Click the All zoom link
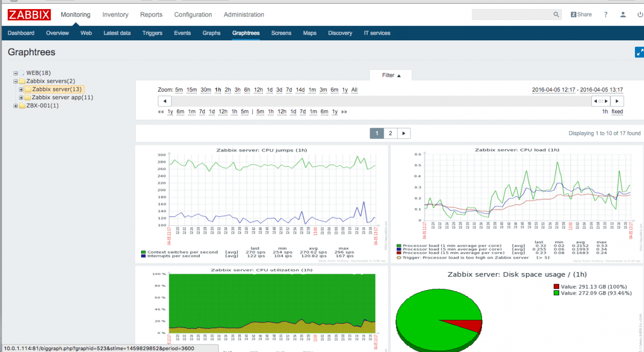The width and height of the screenshot is (644, 352). (x=354, y=90)
